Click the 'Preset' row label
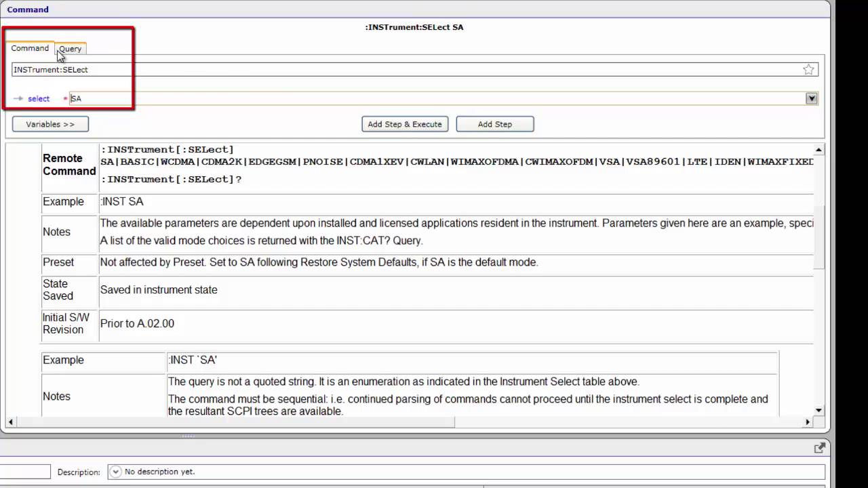868x488 pixels. tap(58, 262)
